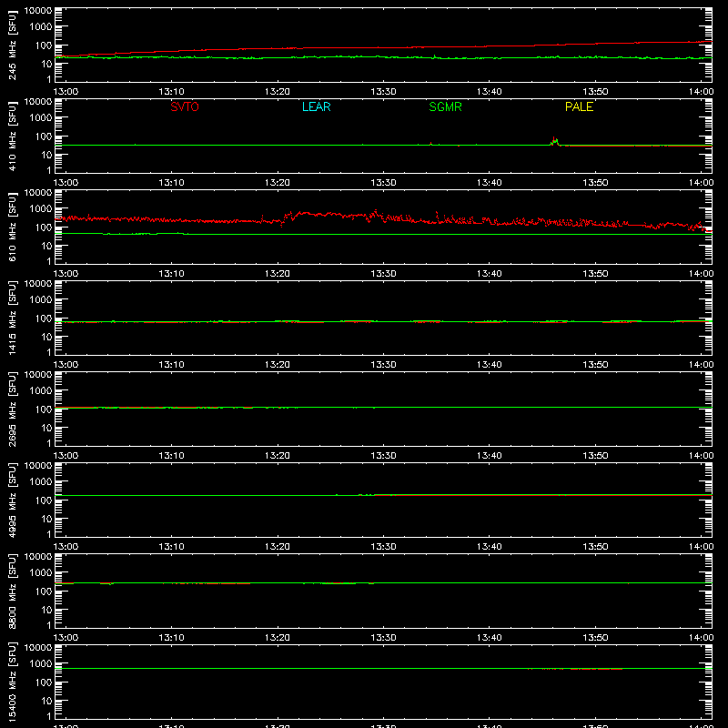The height and width of the screenshot is (728, 728).
Task: Click 13:20 tick under the 610 MHz plot
Action: pos(278,274)
